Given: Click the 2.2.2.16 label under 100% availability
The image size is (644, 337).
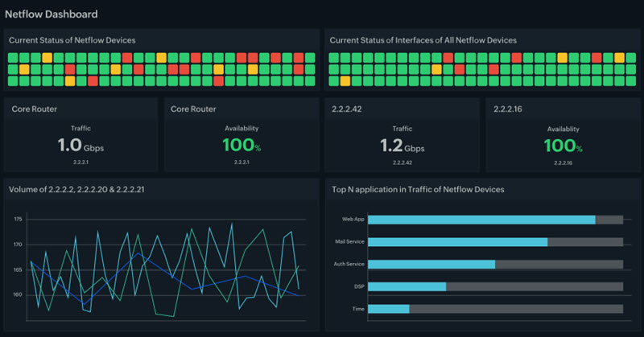Looking at the screenshot, I should [563, 163].
